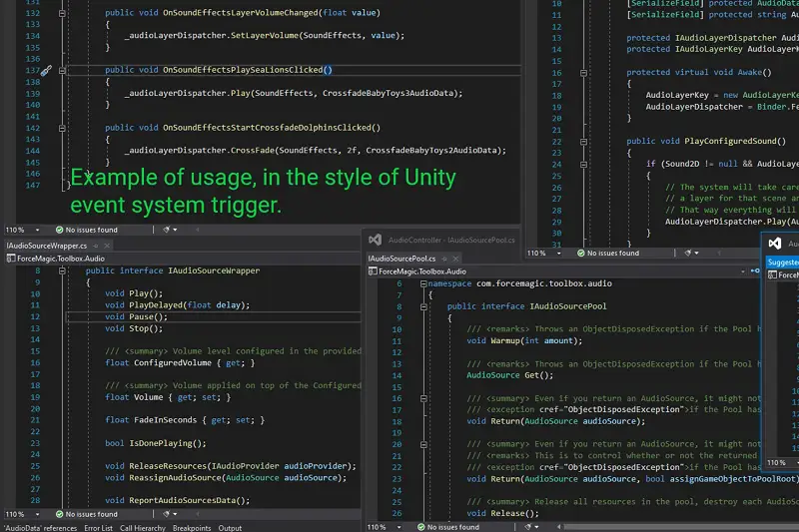Collapse the OnSoundEffectsLayerVolumeChanged method at line 132

click(62, 13)
